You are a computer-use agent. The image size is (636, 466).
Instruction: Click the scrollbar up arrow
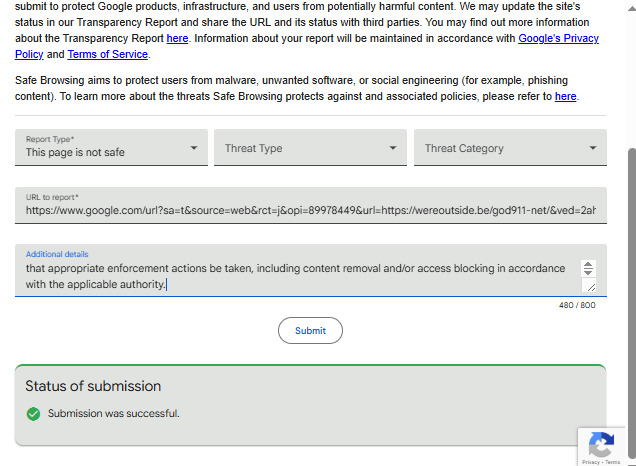pos(632,8)
